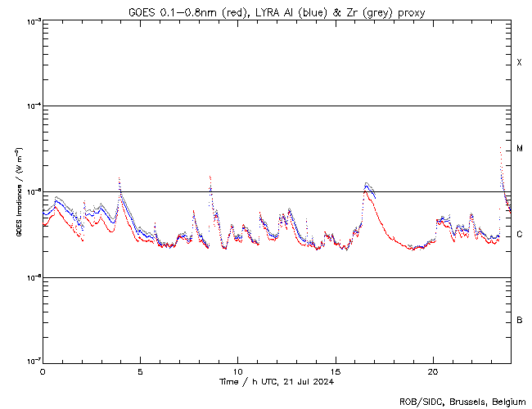Click the y-axis tick label 10⁻⁶
The width and height of the screenshot is (532, 409).
32,277
